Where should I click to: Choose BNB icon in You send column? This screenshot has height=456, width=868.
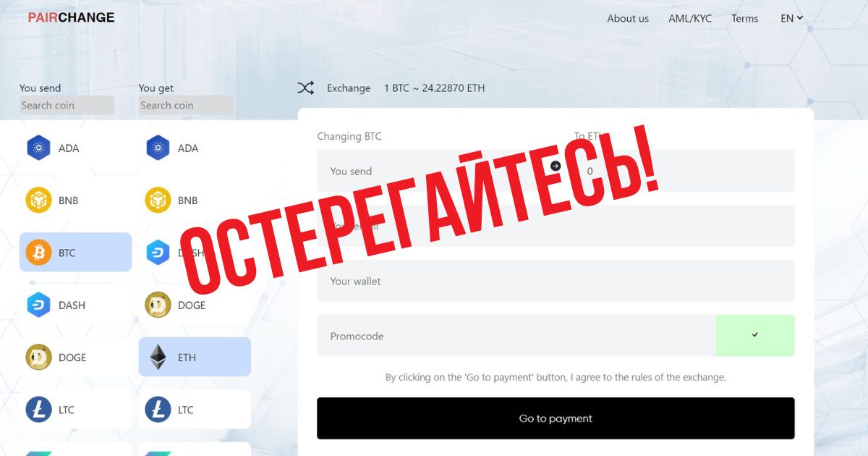click(38, 200)
